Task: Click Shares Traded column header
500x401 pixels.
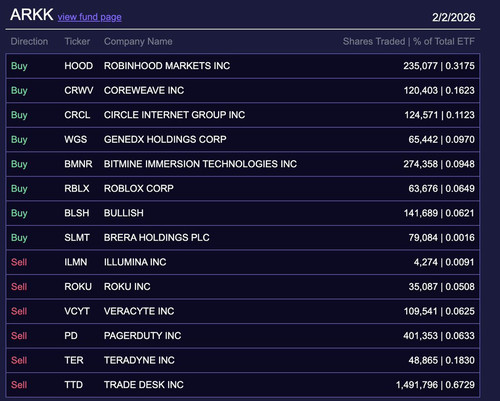Action: (374, 41)
